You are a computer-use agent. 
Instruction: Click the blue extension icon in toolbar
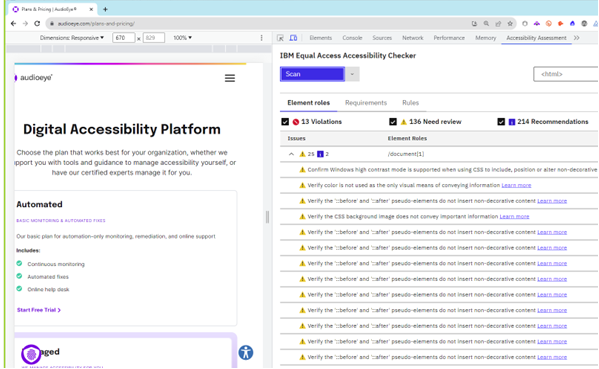pyautogui.click(x=572, y=24)
